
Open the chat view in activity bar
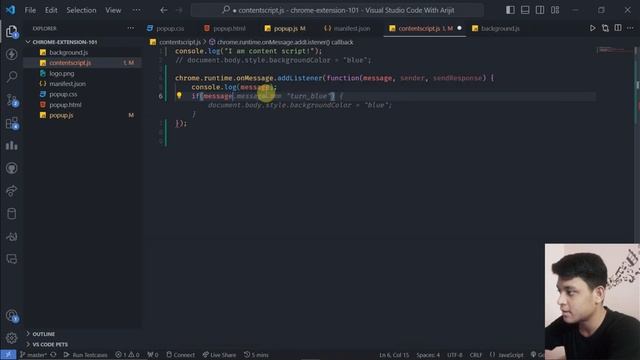[11, 259]
